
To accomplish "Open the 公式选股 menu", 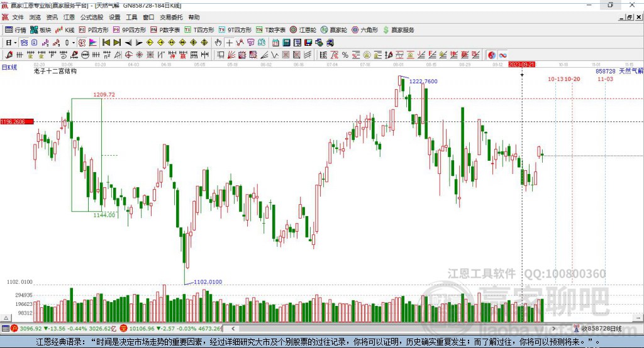I will tap(92, 17).
